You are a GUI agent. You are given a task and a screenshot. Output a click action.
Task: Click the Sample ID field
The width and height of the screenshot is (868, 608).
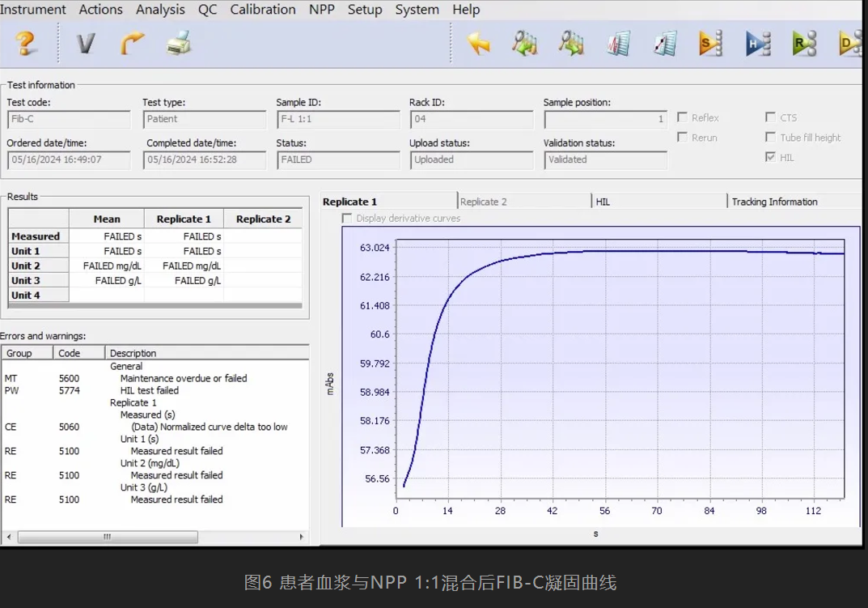[x=338, y=119]
